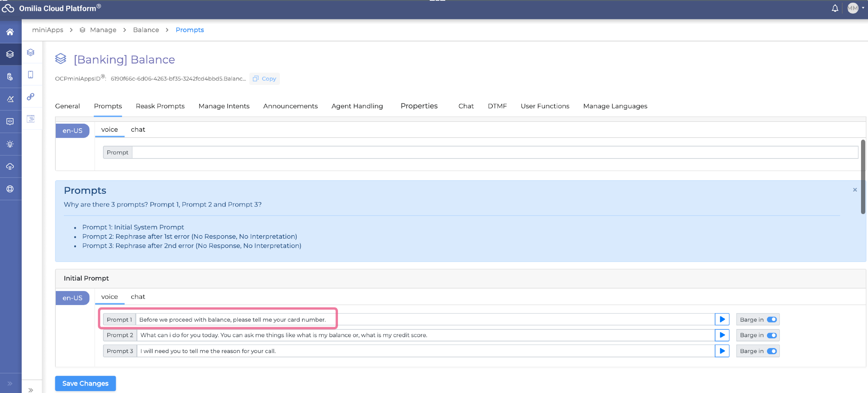This screenshot has width=868, height=393.
Task: Open the user profile dropdown menu
Action: tap(856, 8)
